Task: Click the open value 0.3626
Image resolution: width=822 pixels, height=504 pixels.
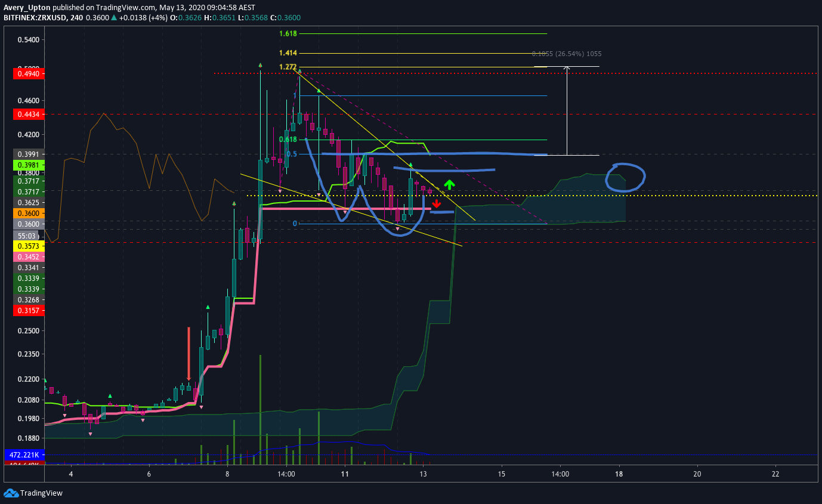Action: [x=190, y=18]
